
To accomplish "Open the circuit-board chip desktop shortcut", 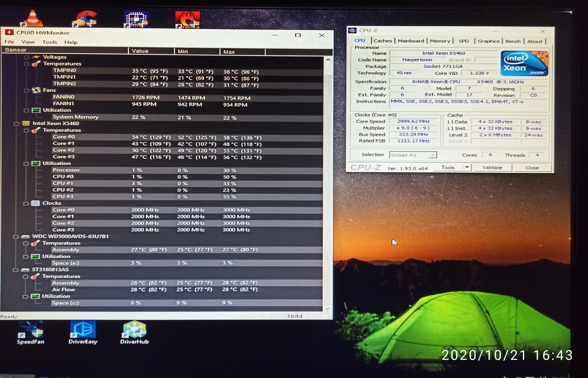I will pyautogui.click(x=136, y=19).
